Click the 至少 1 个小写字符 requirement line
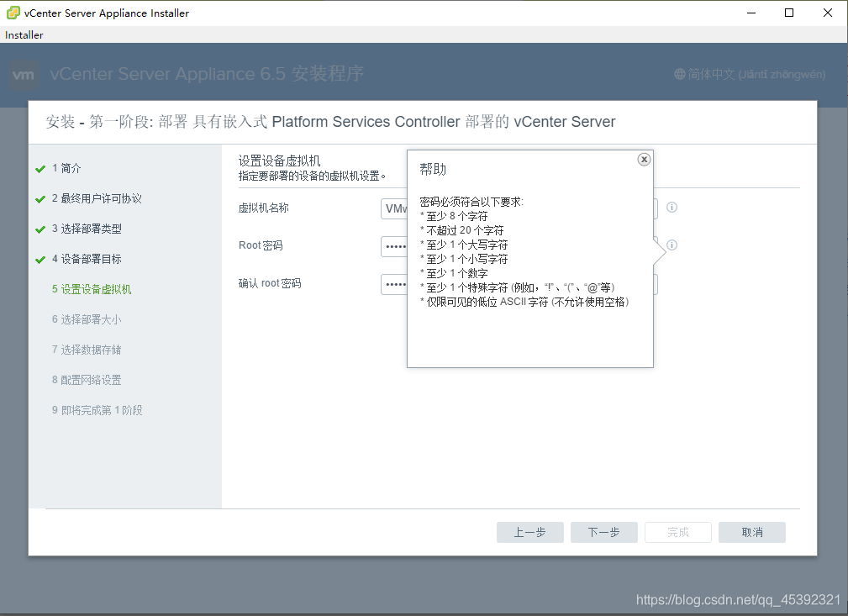 [x=464, y=259]
